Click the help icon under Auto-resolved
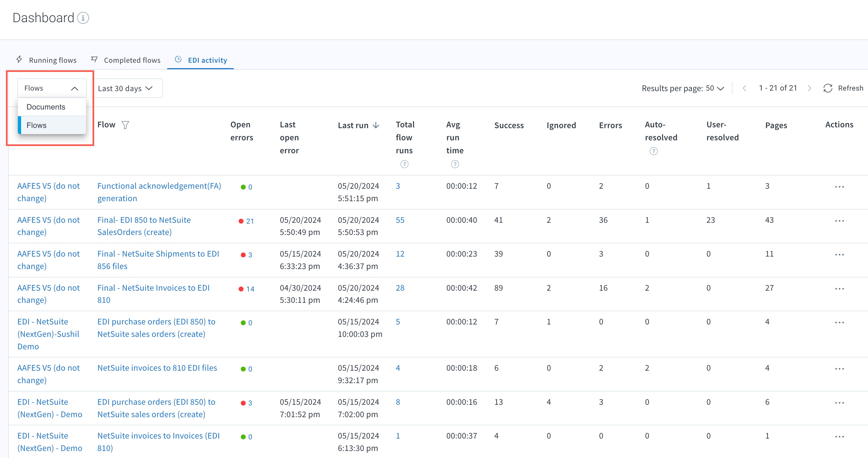The image size is (868, 458). click(x=653, y=151)
